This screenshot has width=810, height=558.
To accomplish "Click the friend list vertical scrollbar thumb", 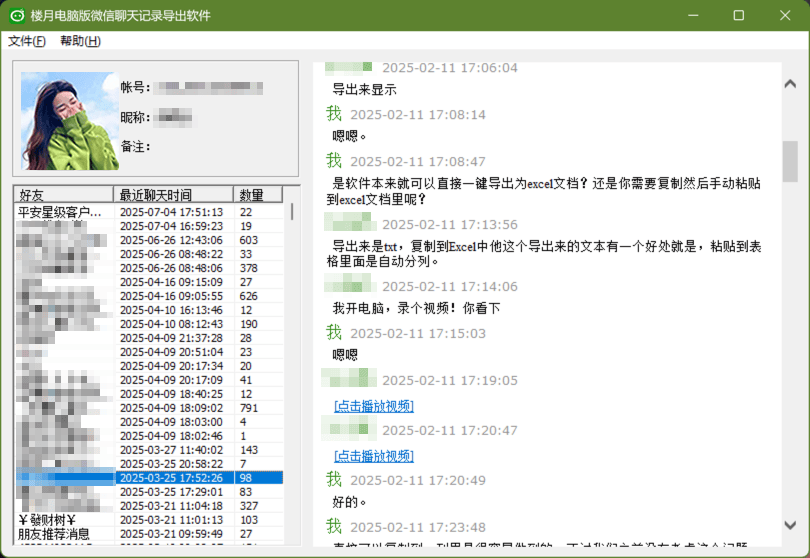I will [292, 212].
